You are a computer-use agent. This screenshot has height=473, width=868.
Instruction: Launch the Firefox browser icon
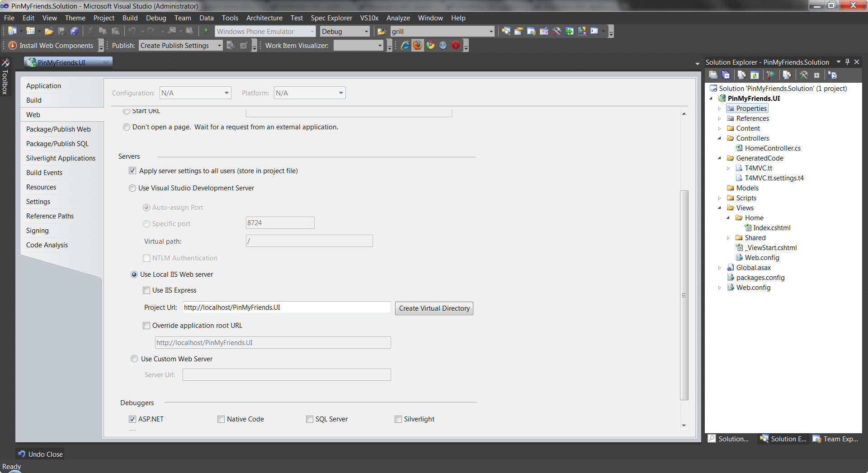click(x=418, y=45)
